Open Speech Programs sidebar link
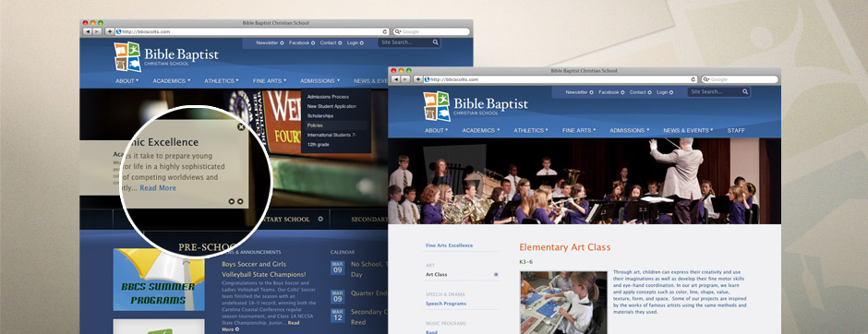Image resolution: width=868 pixels, height=334 pixels. (x=446, y=304)
